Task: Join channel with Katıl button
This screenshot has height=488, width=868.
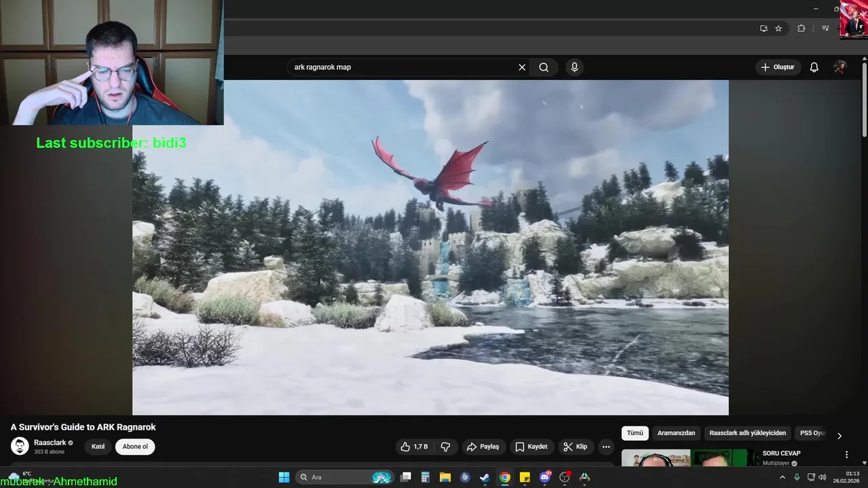Action: (98, 447)
